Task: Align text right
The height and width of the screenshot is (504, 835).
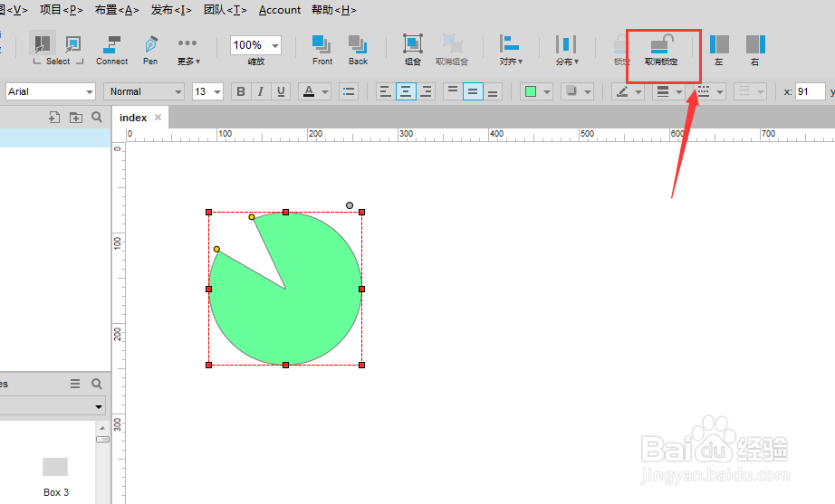Action: [426, 91]
